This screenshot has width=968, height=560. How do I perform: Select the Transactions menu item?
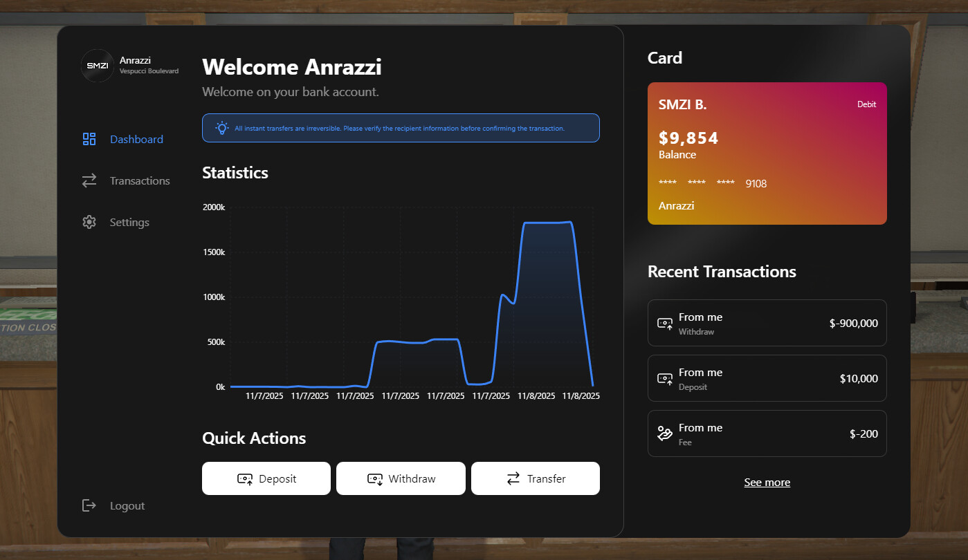[139, 180]
